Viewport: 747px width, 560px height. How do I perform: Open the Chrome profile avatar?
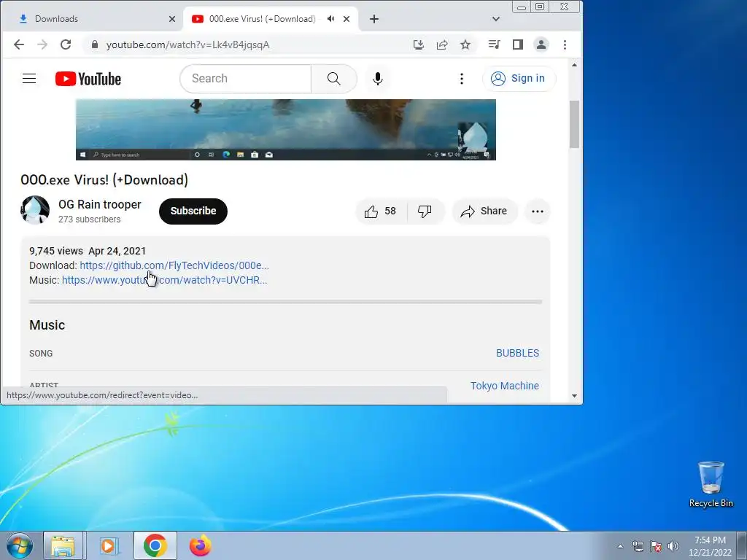[x=541, y=44]
